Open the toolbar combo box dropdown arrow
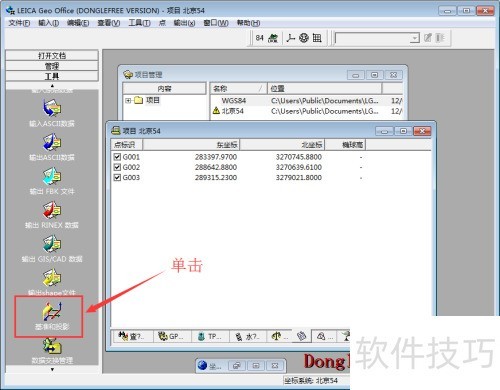This screenshot has width=500, height=390. coord(414,38)
